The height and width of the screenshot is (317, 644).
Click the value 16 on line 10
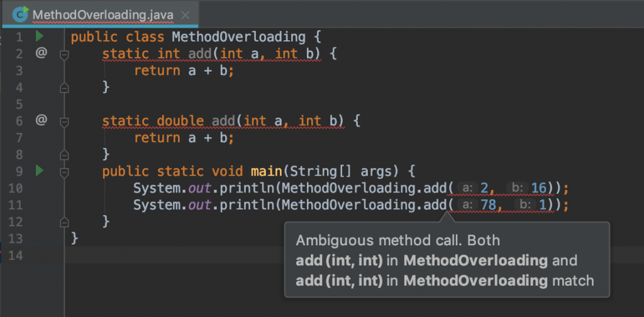point(539,189)
